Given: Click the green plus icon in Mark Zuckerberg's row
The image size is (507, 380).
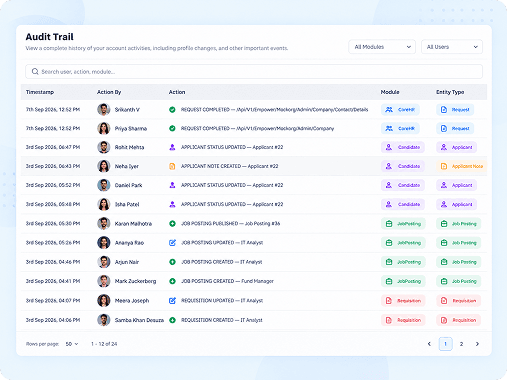Looking at the screenshot, I should [172, 281].
